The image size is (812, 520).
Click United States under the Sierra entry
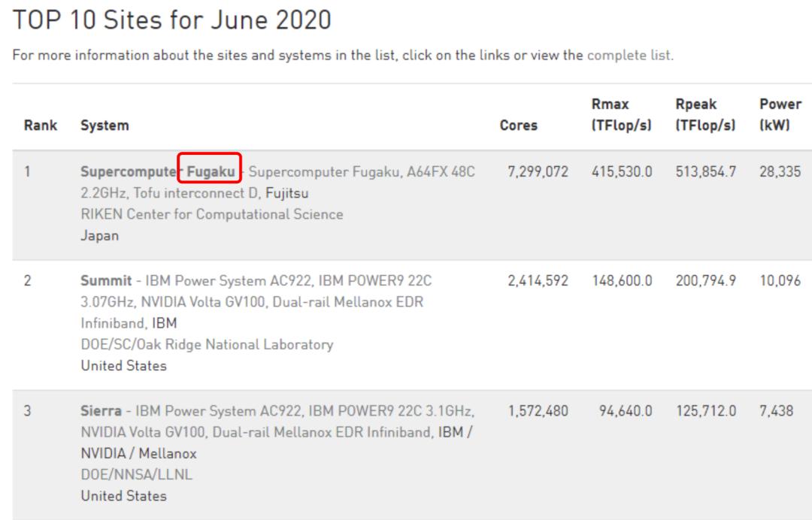123,496
